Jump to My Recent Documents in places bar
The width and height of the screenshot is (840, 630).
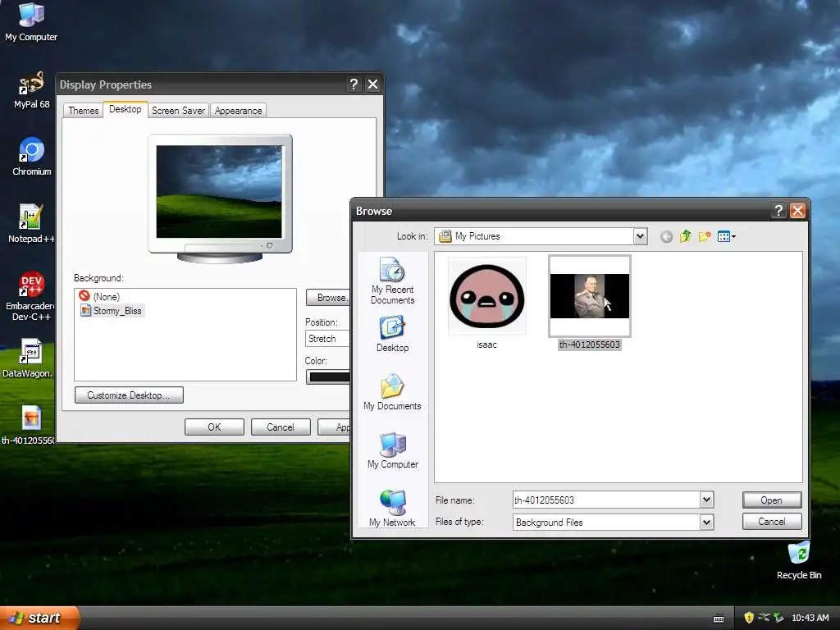pyautogui.click(x=392, y=281)
